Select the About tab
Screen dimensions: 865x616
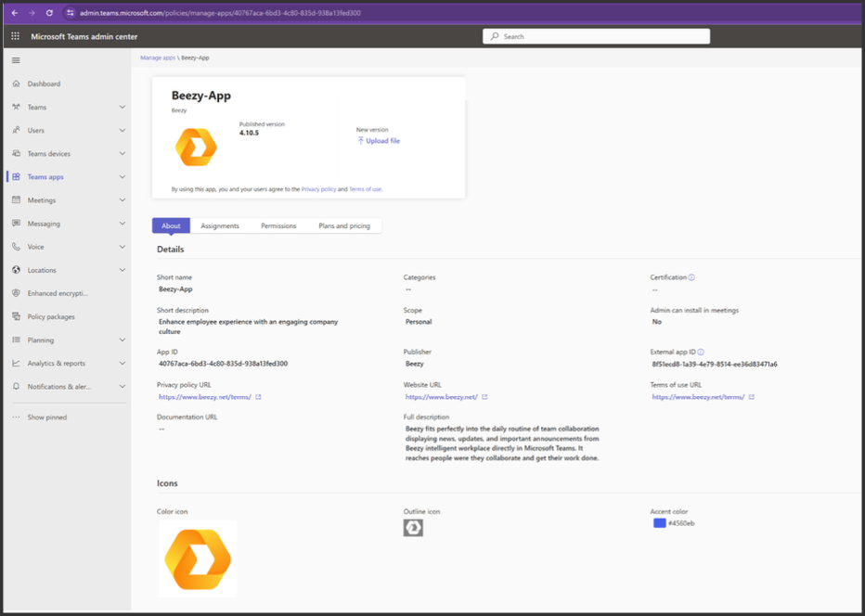171,225
